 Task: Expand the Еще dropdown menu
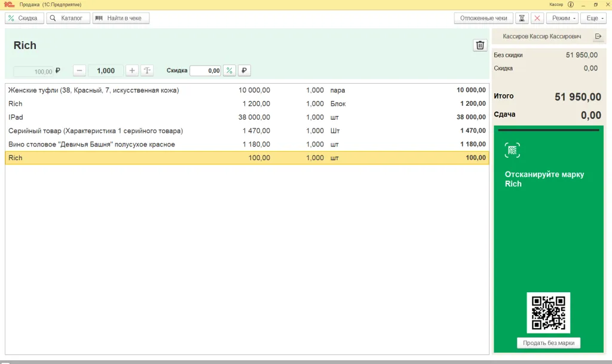click(595, 19)
